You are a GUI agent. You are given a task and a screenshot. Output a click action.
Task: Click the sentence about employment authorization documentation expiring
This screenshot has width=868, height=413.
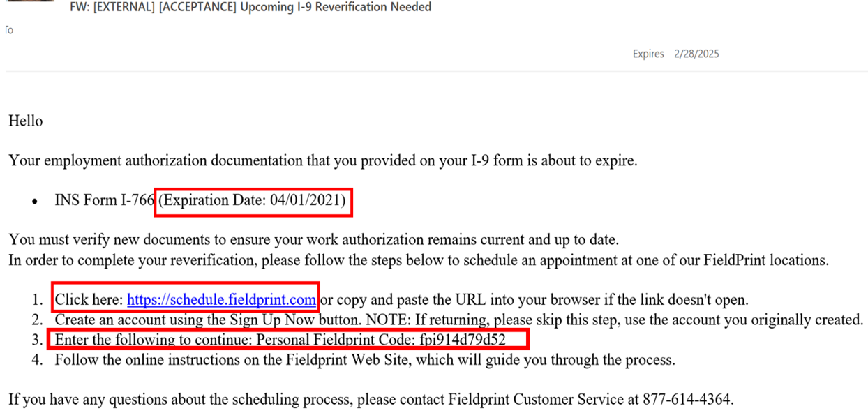[322, 161]
